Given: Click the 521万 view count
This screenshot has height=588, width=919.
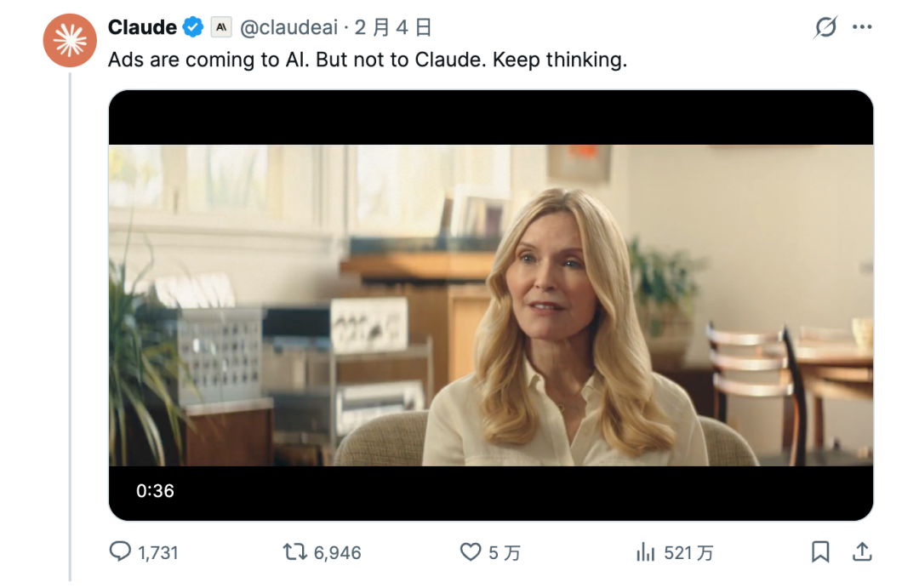Looking at the screenshot, I should 688,553.
